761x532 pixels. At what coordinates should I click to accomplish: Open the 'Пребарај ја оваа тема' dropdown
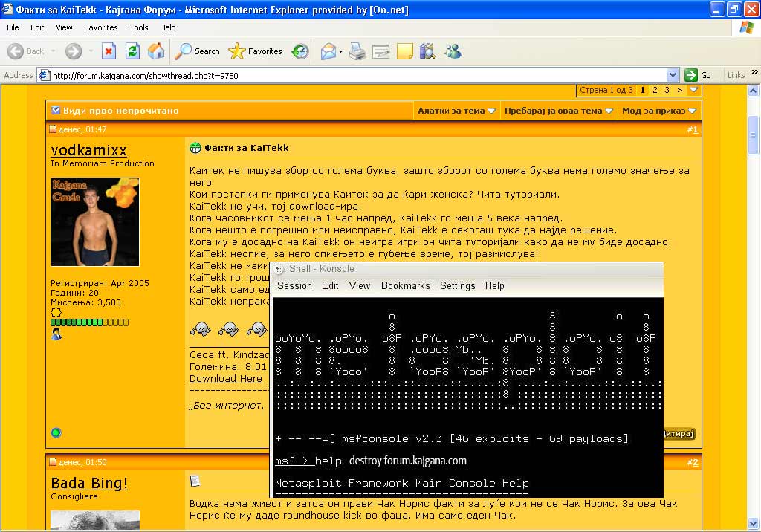[558, 111]
